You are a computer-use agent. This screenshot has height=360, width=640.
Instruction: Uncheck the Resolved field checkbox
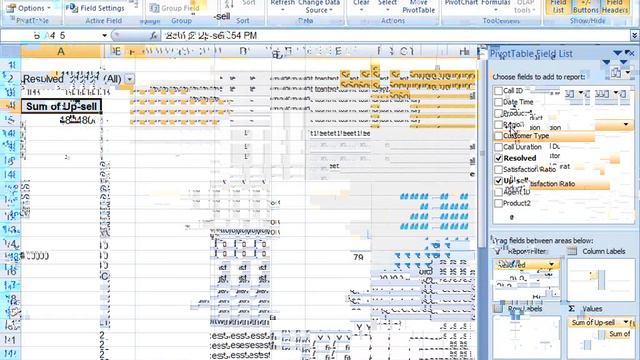coord(498,158)
